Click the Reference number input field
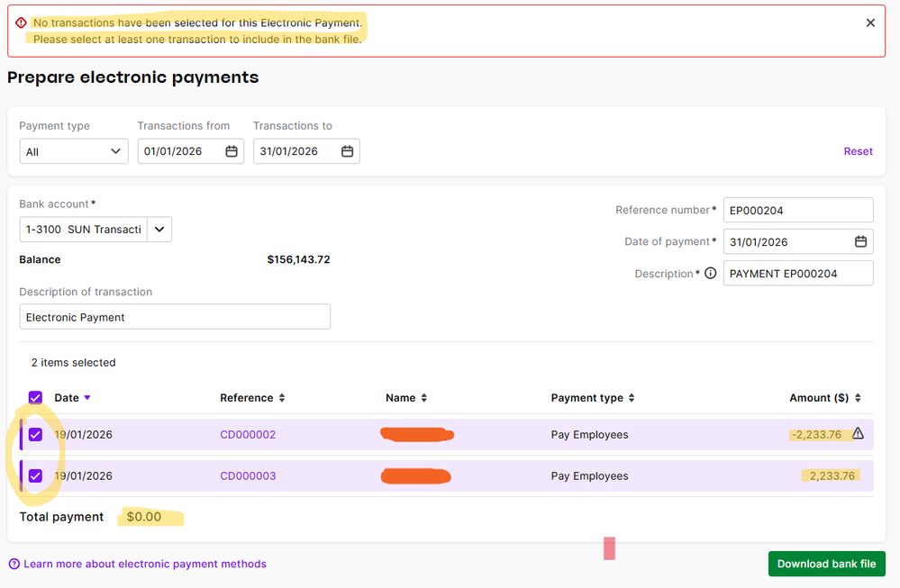 [797, 210]
